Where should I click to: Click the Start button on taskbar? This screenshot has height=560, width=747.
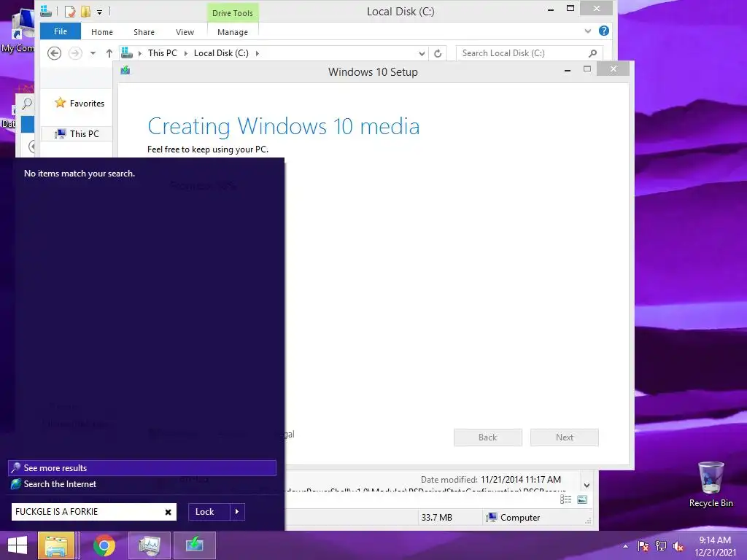click(x=18, y=545)
